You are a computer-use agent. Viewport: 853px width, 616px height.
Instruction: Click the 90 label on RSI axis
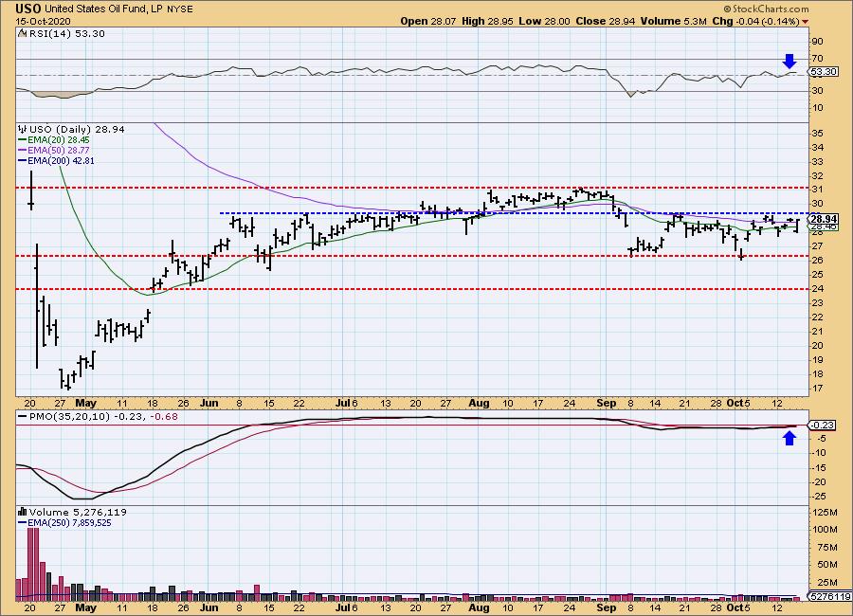point(817,42)
